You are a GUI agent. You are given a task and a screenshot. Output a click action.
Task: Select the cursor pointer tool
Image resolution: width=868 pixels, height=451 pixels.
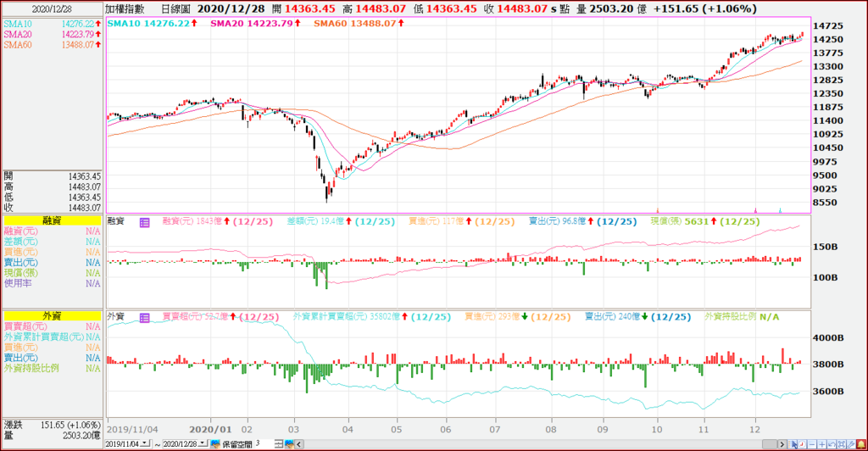click(793, 444)
